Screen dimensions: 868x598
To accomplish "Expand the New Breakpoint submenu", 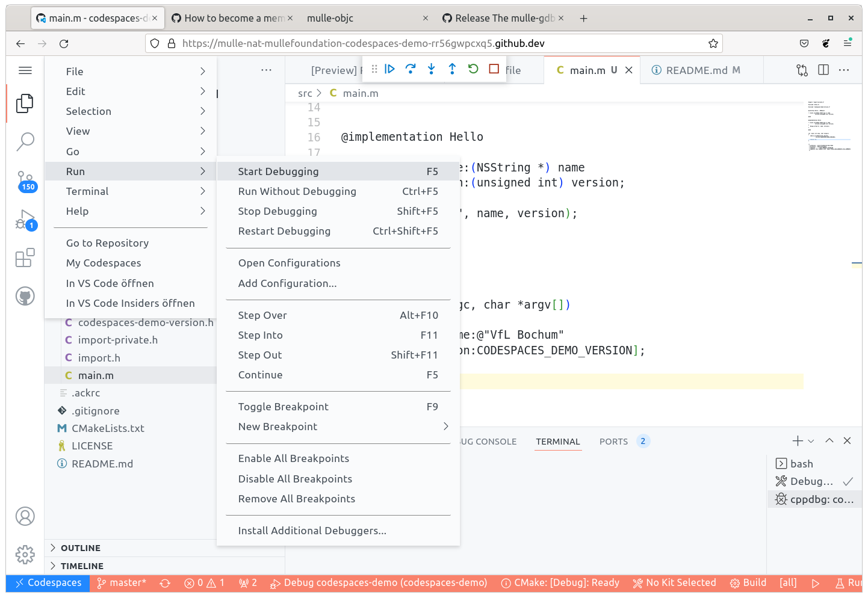I will (x=338, y=427).
